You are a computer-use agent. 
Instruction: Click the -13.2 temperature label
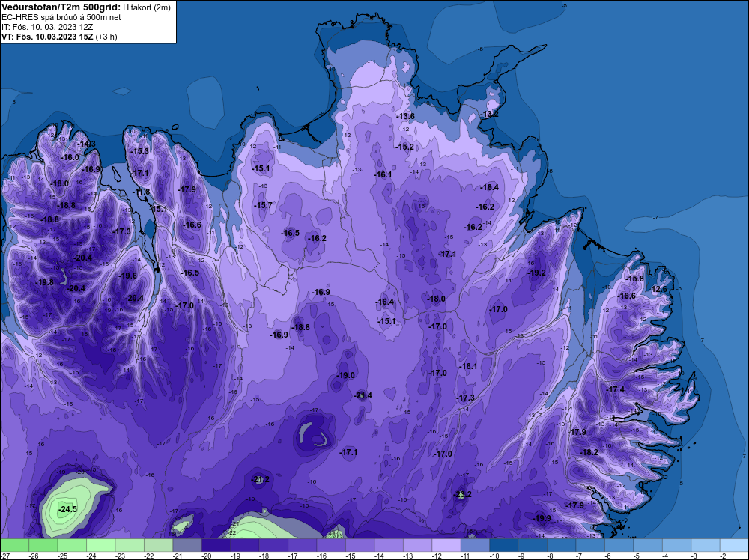tap(488, 114)
